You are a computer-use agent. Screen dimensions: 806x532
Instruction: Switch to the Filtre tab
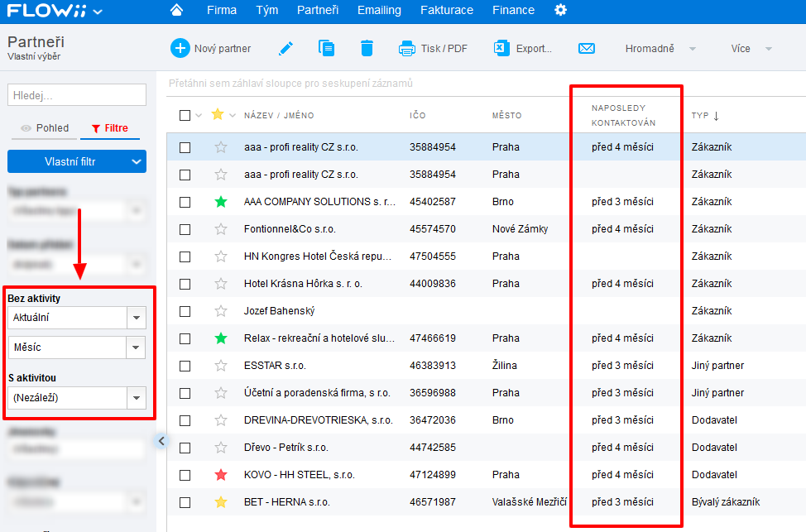[x=110, y=128]
